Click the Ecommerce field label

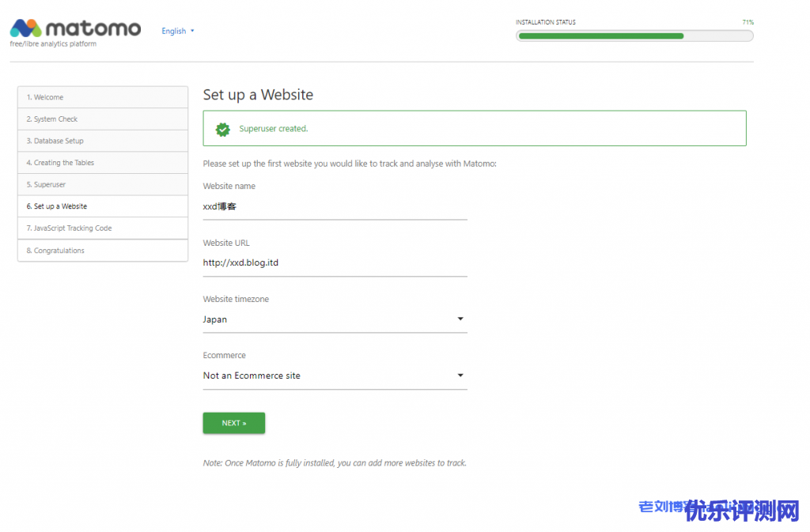224,356
